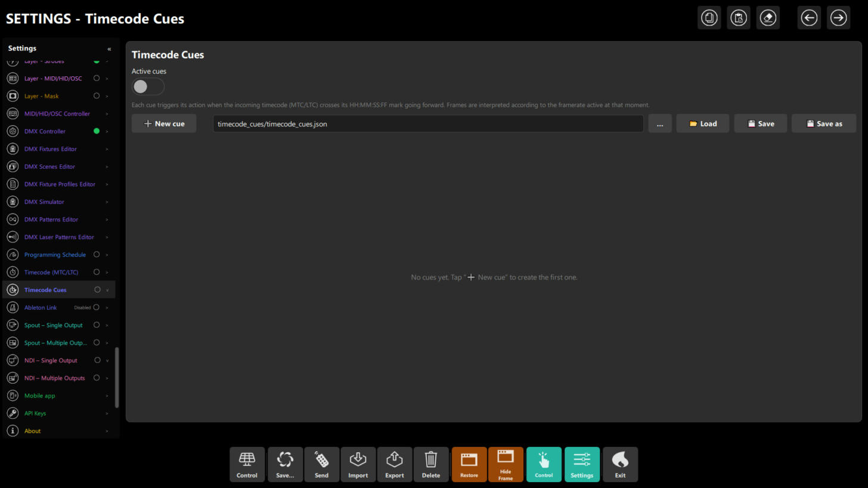The image size is (868, 488).
Task: Click the Exit flame icon
Action: click(620, 465)
